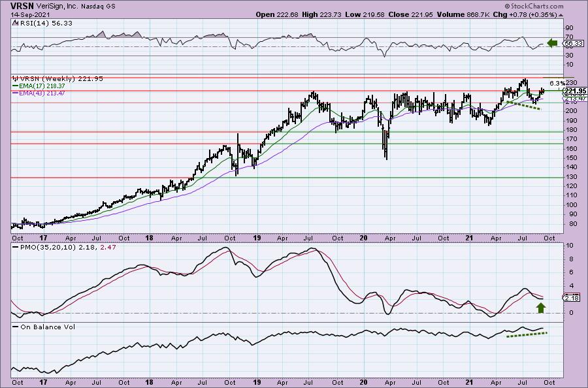Click the On Balance Vol panel label
The height and width of the screenshot is (388, 588).
tap(48, 327)
